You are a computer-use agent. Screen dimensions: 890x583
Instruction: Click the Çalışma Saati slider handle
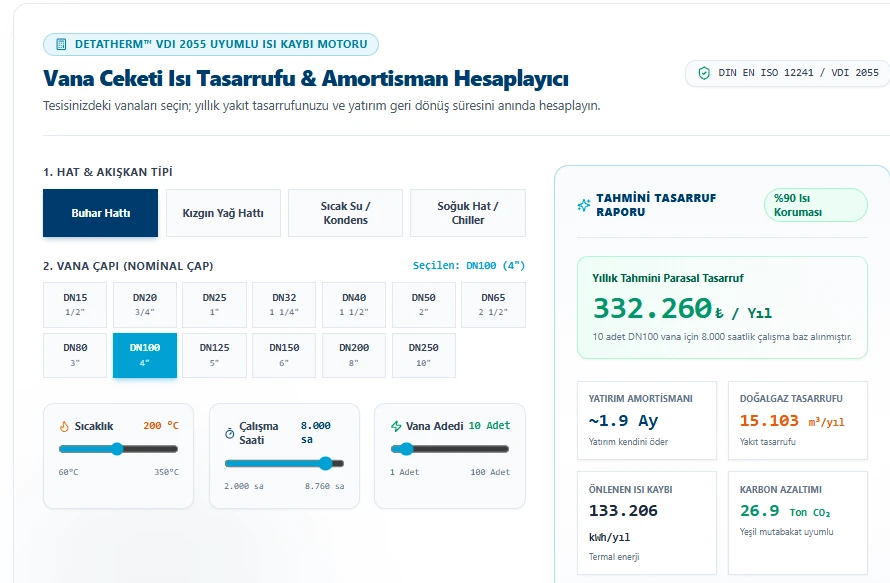coord(325,463)
